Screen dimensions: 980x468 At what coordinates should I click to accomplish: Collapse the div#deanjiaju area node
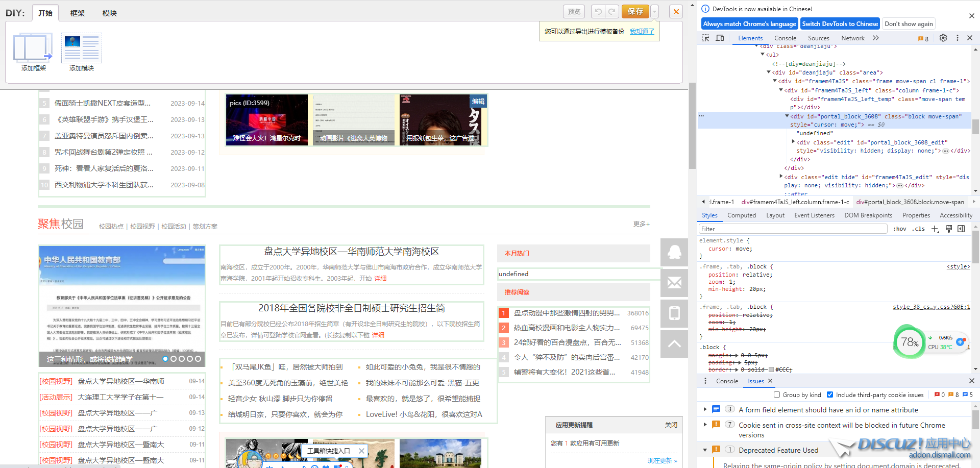click(769, 72)
